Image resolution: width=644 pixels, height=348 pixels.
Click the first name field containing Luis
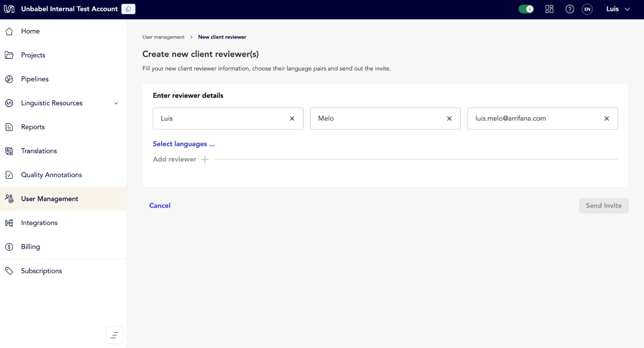(228, 119)
